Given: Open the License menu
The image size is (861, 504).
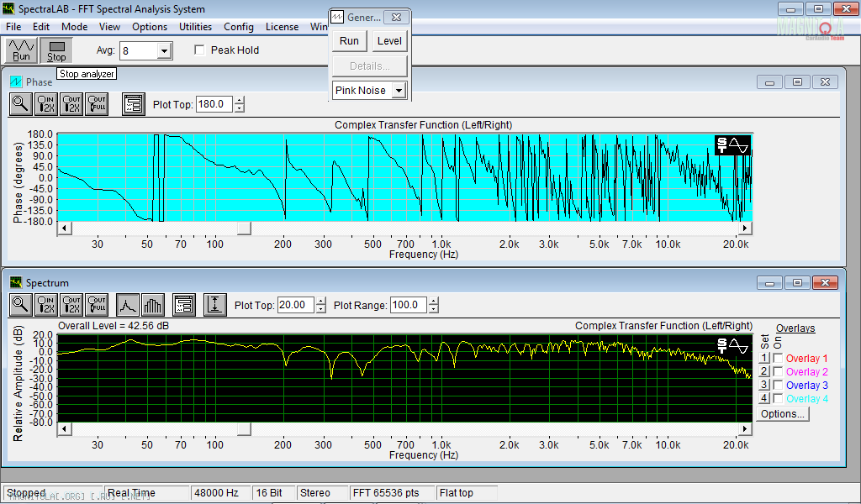Looking at the screenshot, I should pos(282,27).
